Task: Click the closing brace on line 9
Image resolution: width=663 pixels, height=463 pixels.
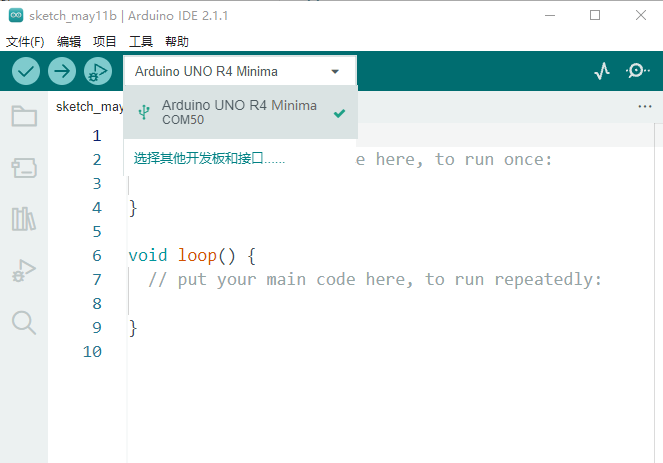Action: [133, 328]
